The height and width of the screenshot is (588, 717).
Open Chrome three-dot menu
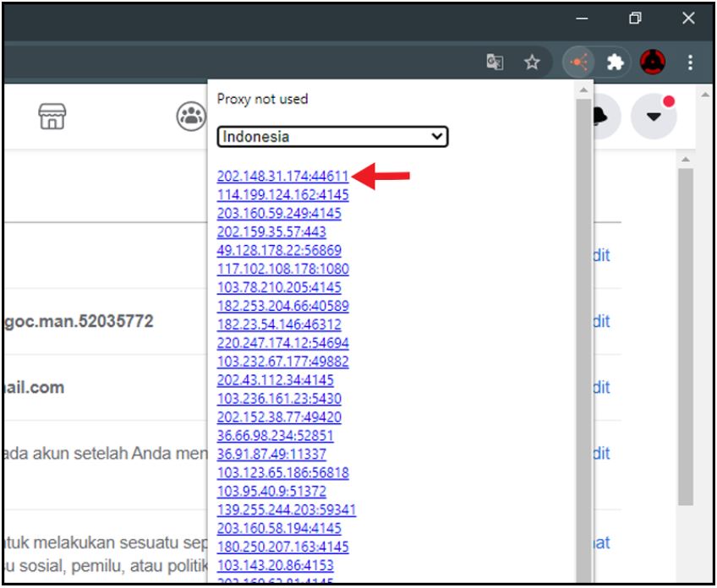pos(690,62)
